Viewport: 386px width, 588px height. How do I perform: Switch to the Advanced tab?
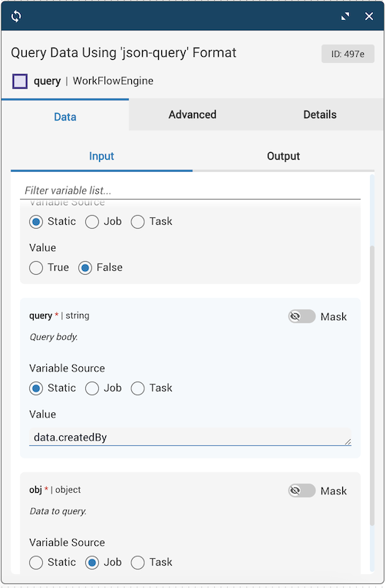point(193,114)
